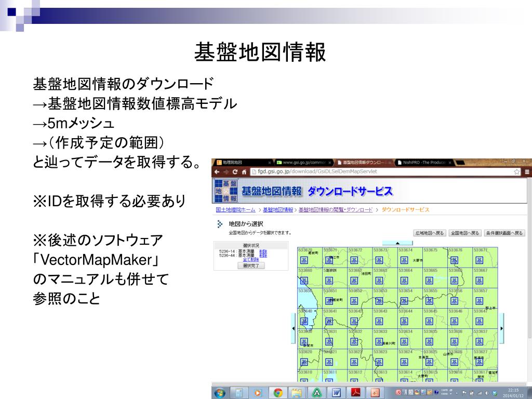Pan the map left with side arrow

[294, 328]
